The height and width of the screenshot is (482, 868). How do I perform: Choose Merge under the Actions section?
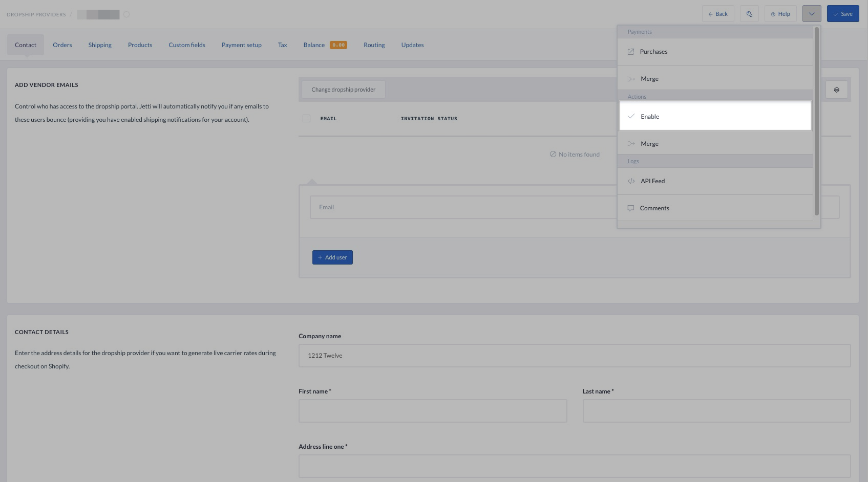coord(715,144)
